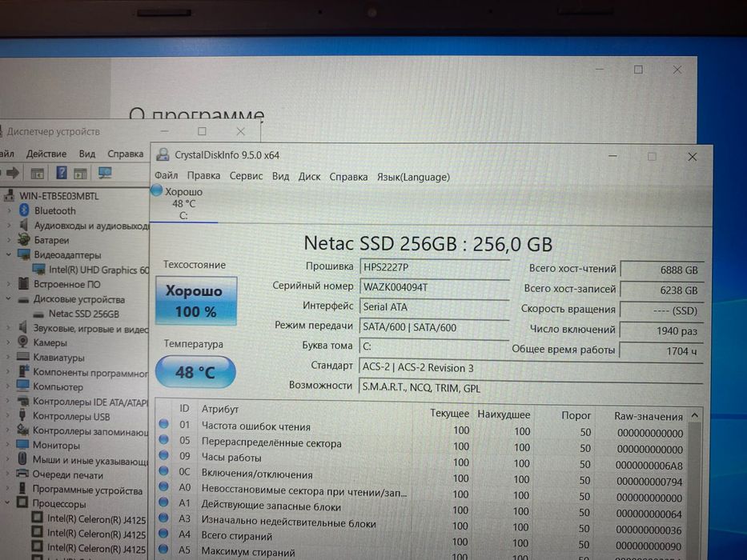Image resolution: width=747 pixels, height=560 pixels.
Task: Open the Справка menu in CrystalDiskInfo
Action: (349, 177)
